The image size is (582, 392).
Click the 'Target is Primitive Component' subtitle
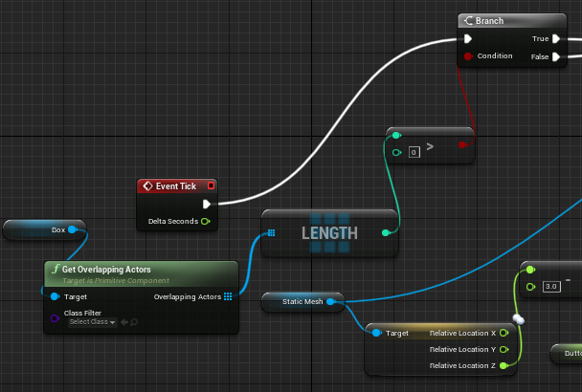click(x=116, y=281)
